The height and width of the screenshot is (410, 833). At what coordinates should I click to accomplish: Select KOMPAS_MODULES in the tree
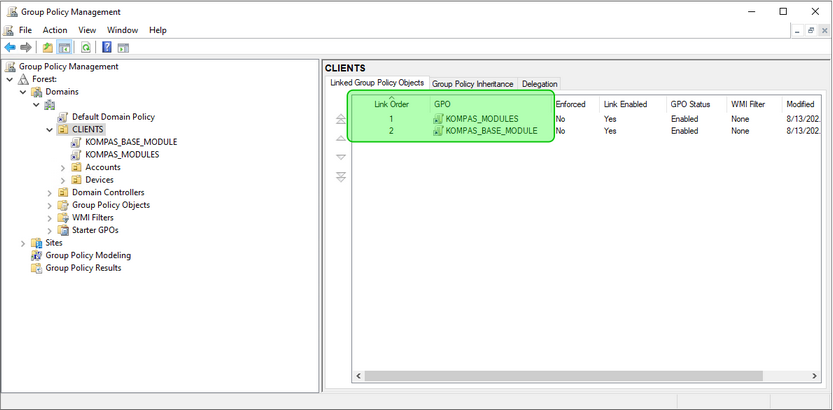click(x=122, y=155)
